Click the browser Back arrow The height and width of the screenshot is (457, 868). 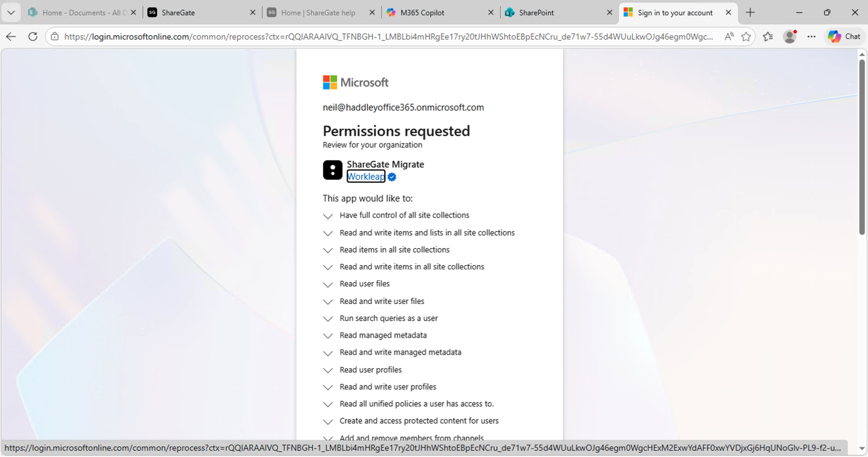coord(11,36)
